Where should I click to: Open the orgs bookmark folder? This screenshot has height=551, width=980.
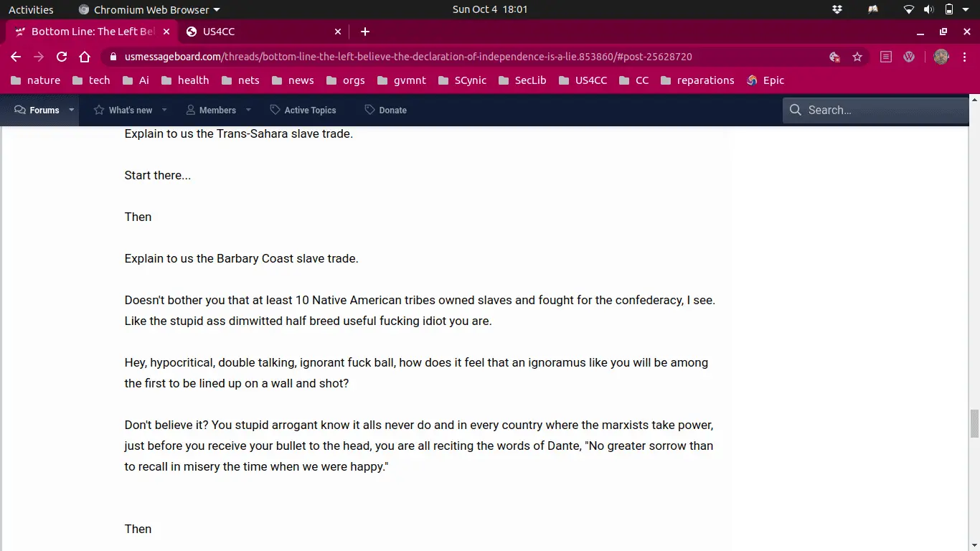(345, 80)
